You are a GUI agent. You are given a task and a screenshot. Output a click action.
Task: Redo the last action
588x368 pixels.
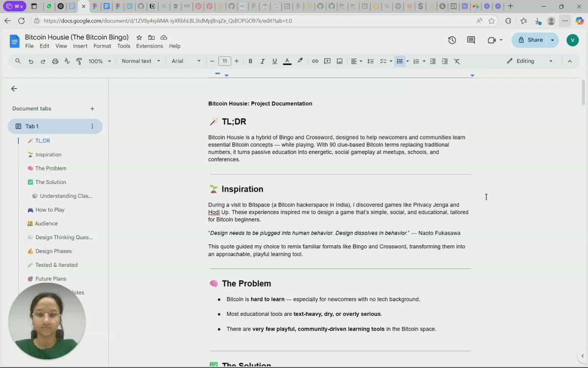click(x=43, y=61)
